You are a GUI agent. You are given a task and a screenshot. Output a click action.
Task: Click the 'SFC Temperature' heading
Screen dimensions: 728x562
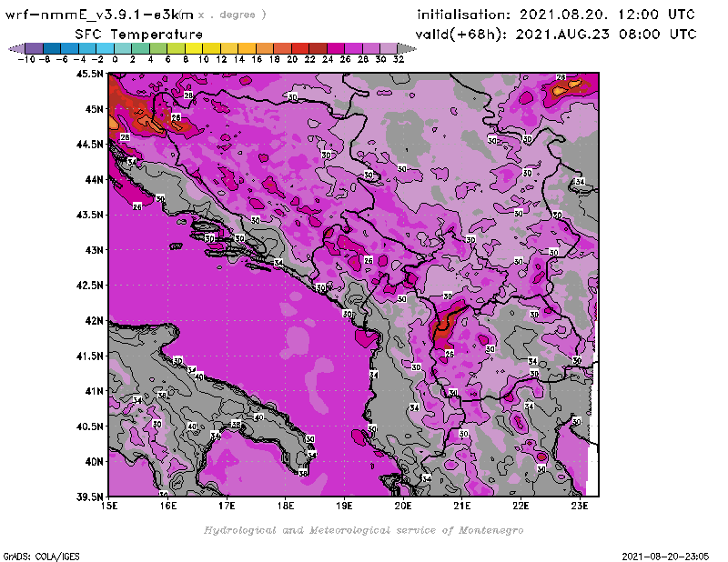tap(139, 35)
